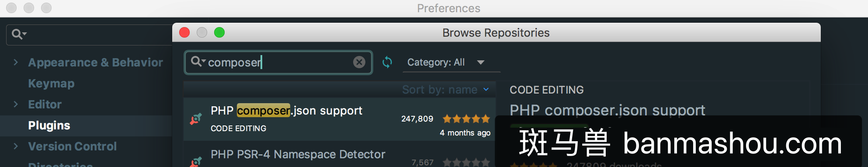Click the star rating of composer.json support

tap(466, 118)
